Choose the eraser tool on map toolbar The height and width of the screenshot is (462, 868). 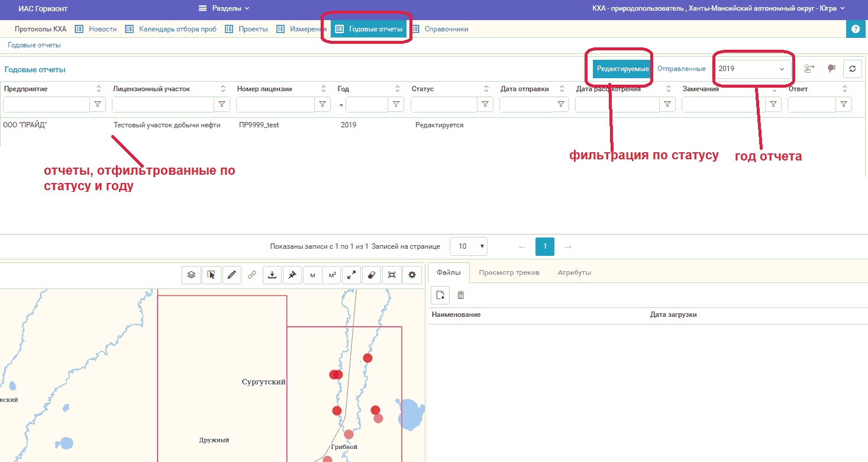pyautogui.click(x=372, y=275)
